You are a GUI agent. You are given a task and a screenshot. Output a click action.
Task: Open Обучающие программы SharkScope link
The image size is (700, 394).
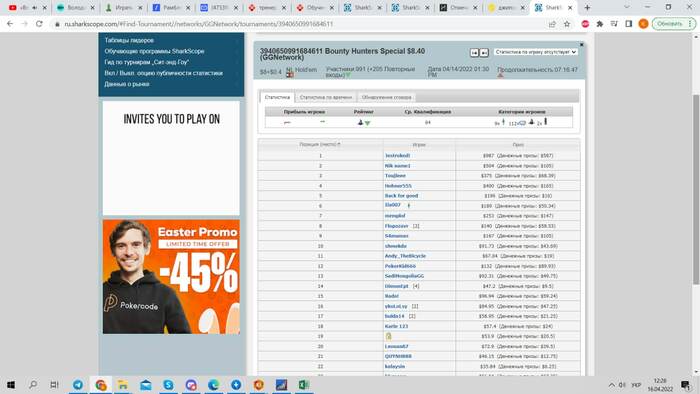coord(154,51)
